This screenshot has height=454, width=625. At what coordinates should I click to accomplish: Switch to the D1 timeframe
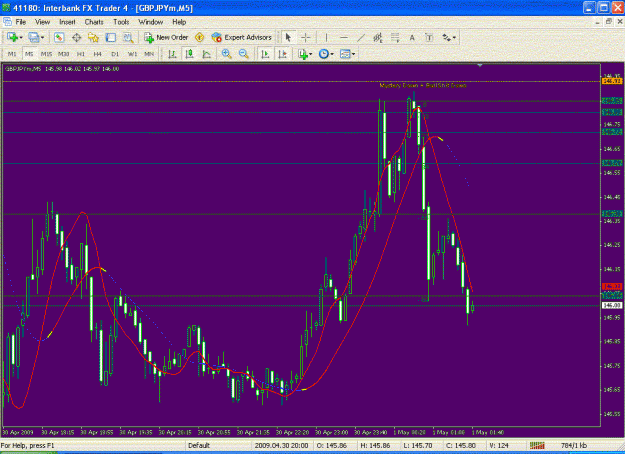115,54
